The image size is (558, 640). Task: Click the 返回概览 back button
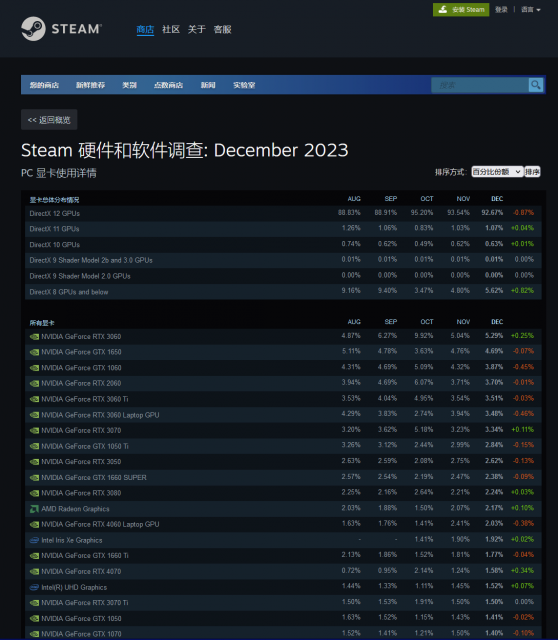49,120
